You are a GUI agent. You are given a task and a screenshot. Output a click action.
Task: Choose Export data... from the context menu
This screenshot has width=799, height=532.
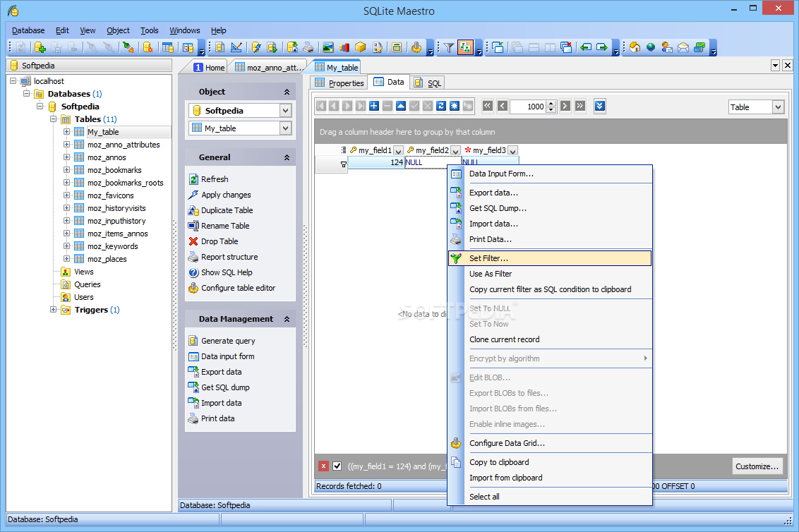tap(550, 193)
